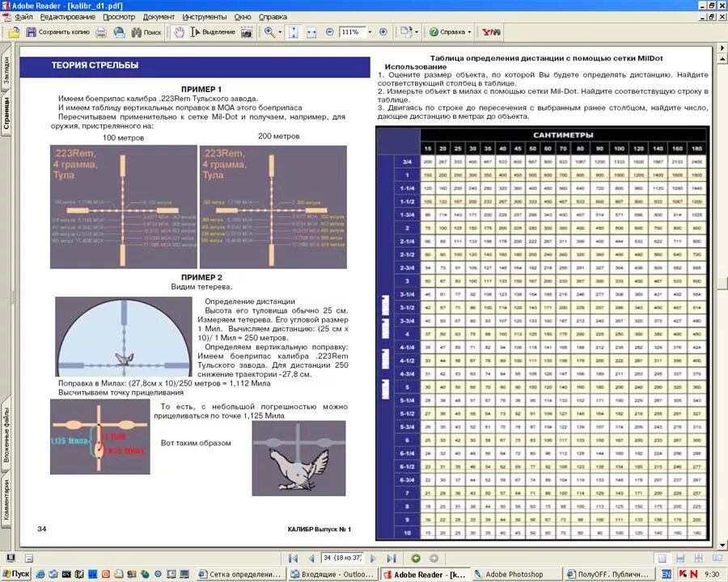Open the Документ menu

click(159, 17)
